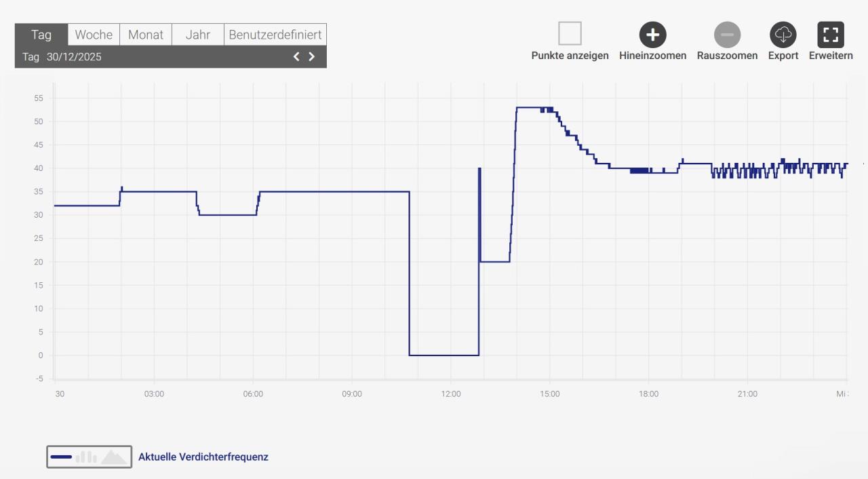
Task: Switch to the Woche tab
Action: 94,35
